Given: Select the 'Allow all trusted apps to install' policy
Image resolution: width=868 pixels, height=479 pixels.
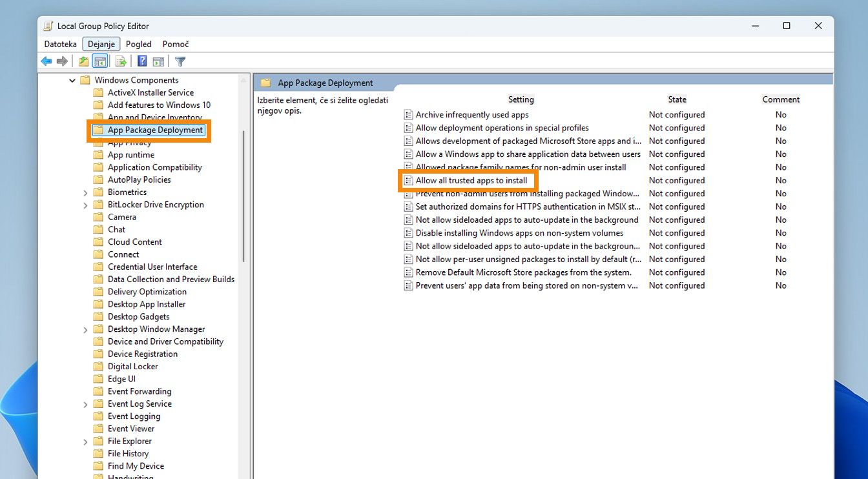Looking at the screenshot, I should (x=471, y=180).
